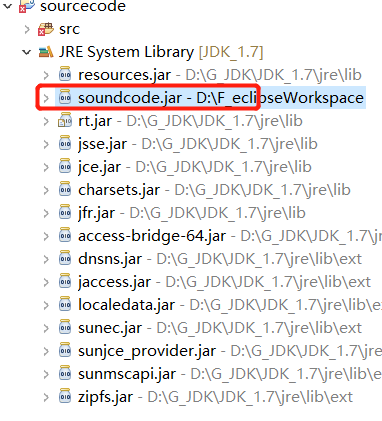Expand access-bridge-64.jar entry arrow
Screen dimensions: 382x421
(46, 236)
